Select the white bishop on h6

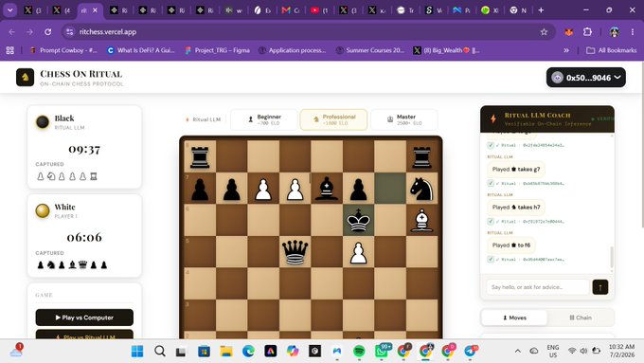click(421, 221)
